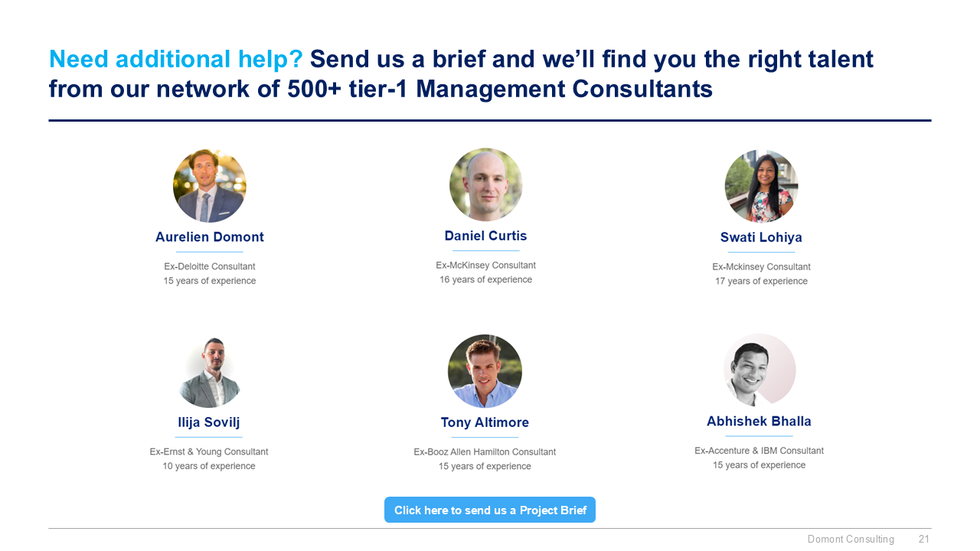Select the name Ilija Sovilj
980x551 pixels.
209,422
